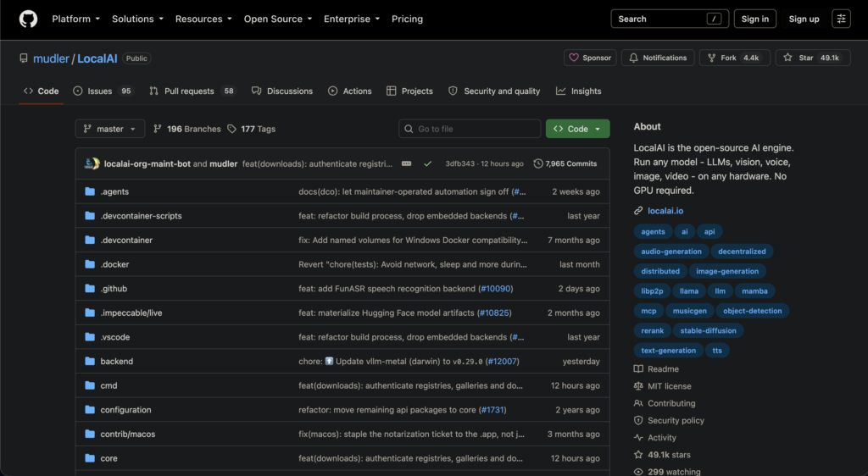Screen dimensions: 868x476
Task: Open the .impeccable/live folder
Action: tap(131, 313)
